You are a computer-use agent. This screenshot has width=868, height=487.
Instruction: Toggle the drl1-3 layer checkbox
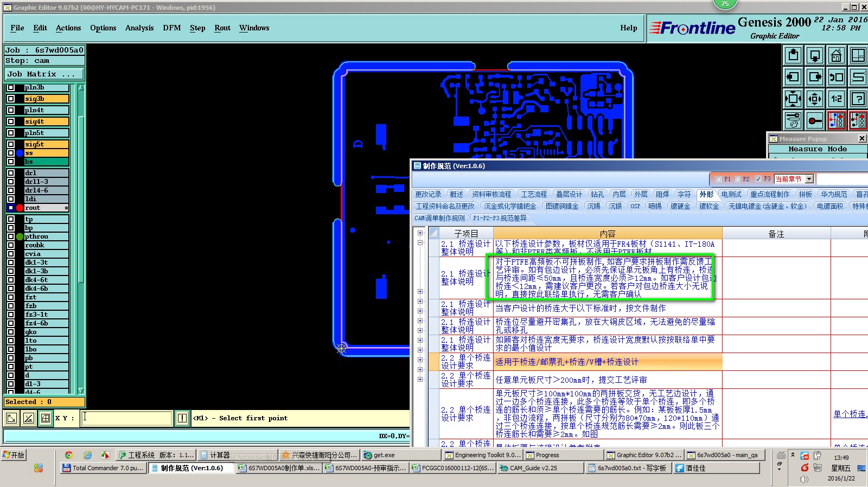click(11, 182)
